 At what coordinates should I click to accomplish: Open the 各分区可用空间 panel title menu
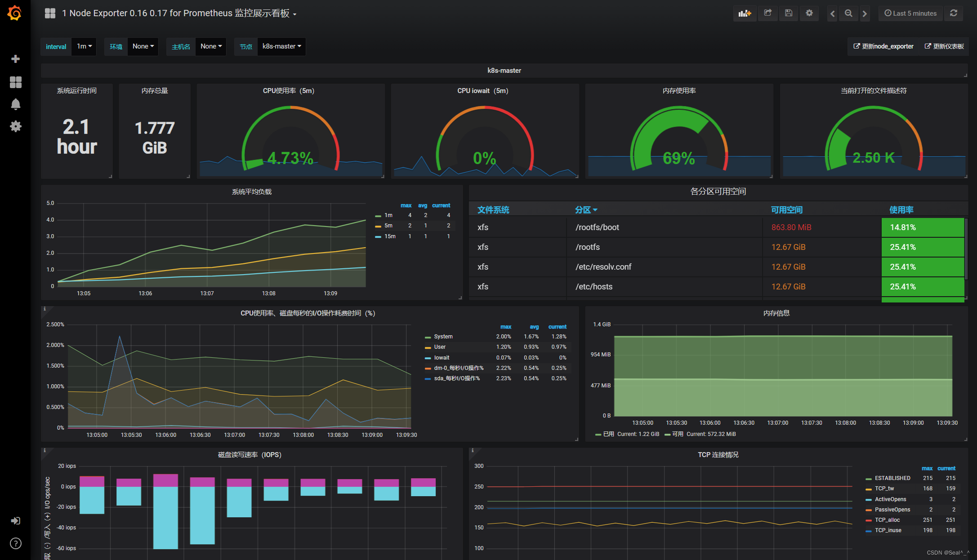718,191
